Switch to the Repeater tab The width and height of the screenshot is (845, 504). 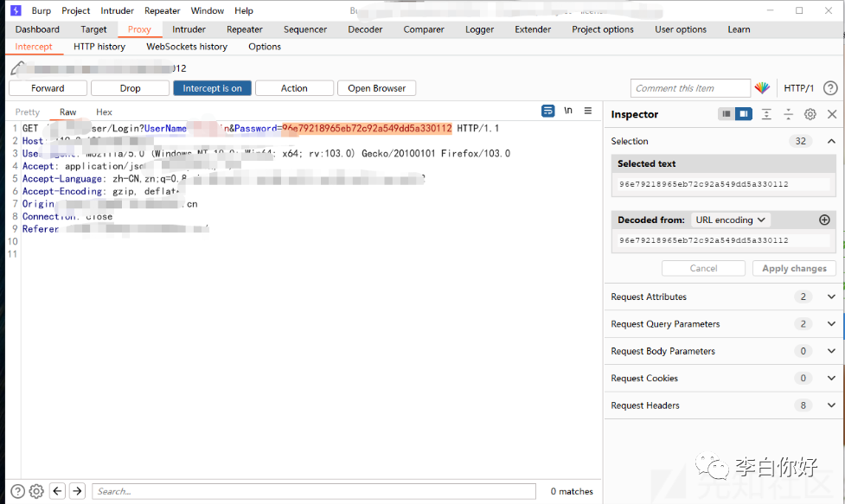[x=244, y=29]
